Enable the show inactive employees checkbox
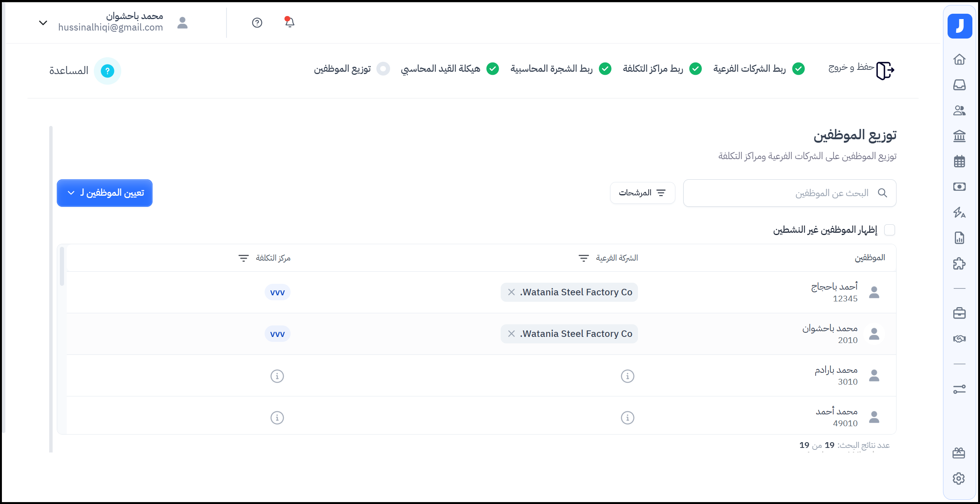This screenshot has height=504, width=980. (x=890, y=230)
